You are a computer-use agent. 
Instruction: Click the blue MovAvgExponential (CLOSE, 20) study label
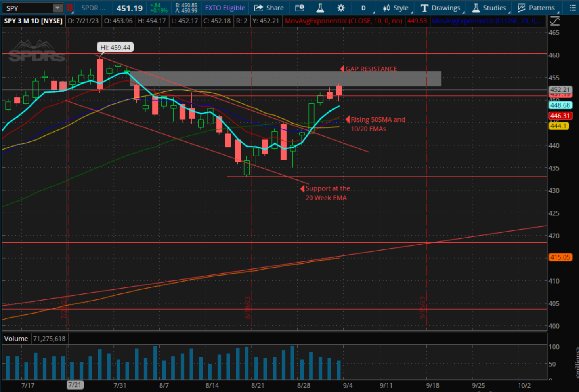click(487, 21)
